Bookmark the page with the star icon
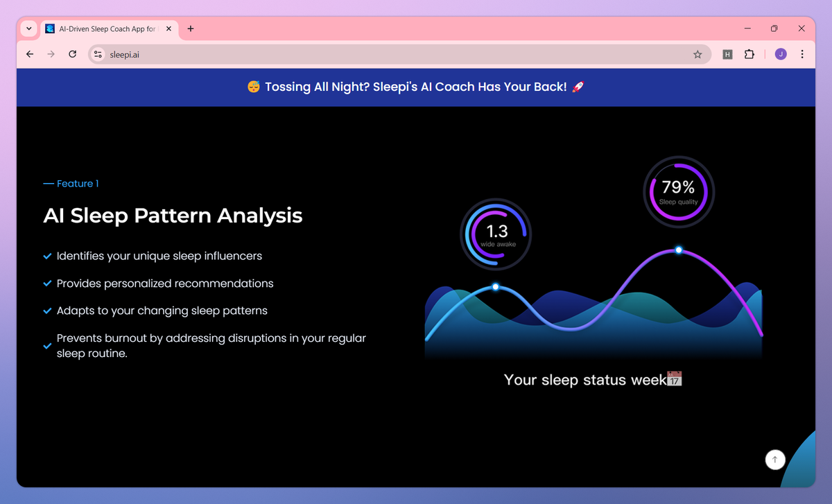Screen dimensions: 832x504 (697, 54)
